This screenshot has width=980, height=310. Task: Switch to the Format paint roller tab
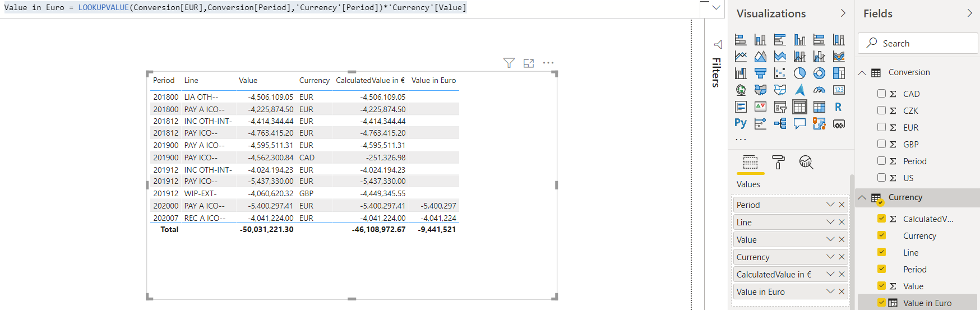[x=778, y=163]
